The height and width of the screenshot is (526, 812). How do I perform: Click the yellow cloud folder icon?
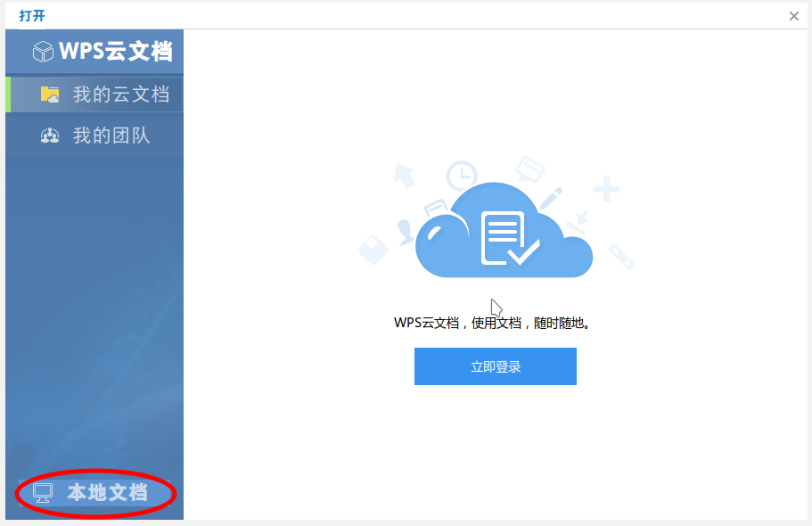coord(50,95)
